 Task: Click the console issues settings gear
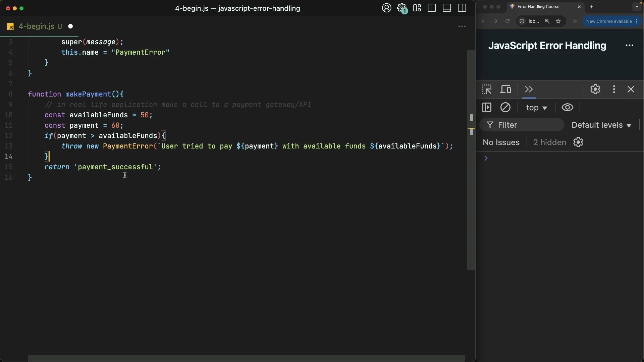click(x=578, y=142)
